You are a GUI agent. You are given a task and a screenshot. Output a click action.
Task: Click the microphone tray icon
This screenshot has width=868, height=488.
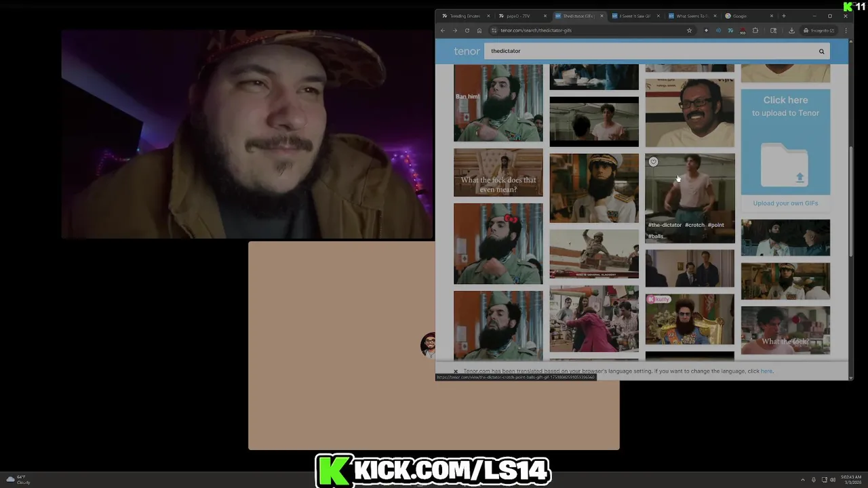pyautogui.click(x=814, y=480)
